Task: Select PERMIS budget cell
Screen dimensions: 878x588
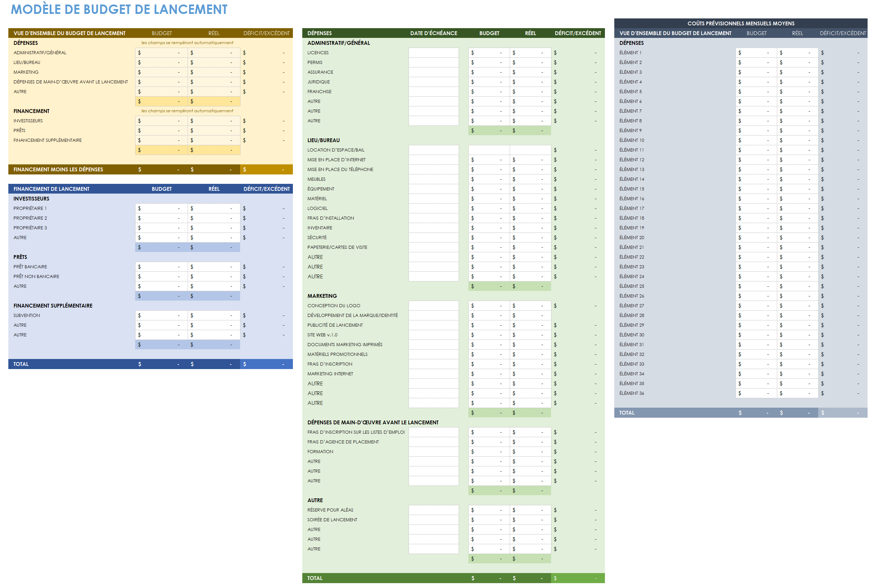Action: (x=489, y=63)
